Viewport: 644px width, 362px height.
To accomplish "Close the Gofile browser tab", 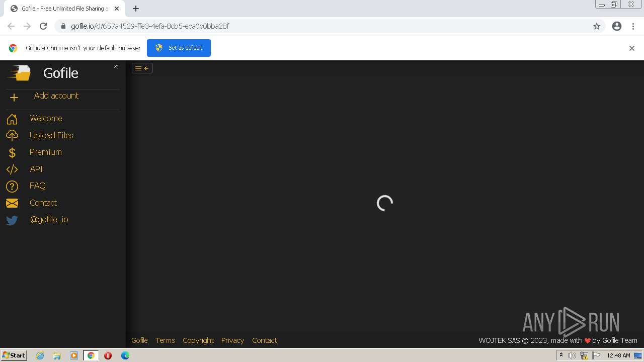I will [x=117, y=9].
